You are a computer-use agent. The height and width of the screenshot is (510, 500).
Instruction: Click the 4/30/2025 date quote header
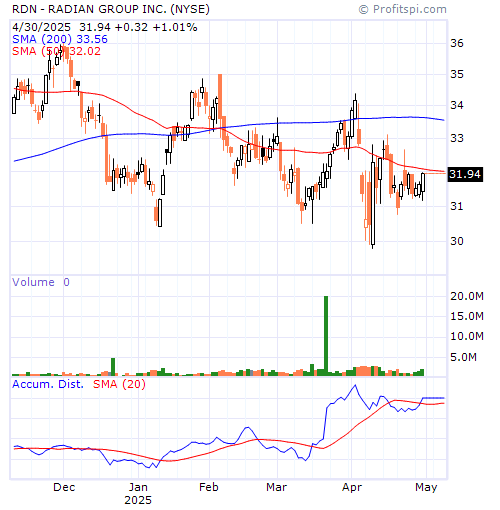tap(41, 27)
